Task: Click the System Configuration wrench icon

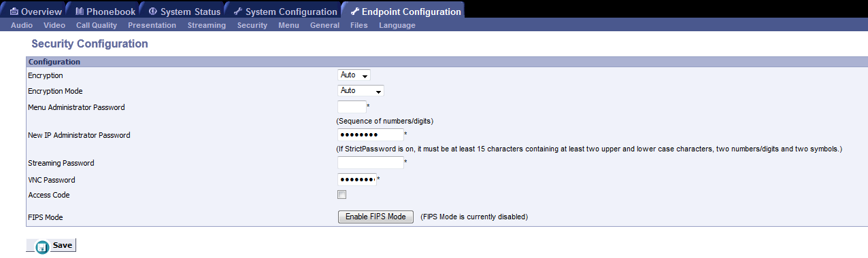Action: pos(237,12)
